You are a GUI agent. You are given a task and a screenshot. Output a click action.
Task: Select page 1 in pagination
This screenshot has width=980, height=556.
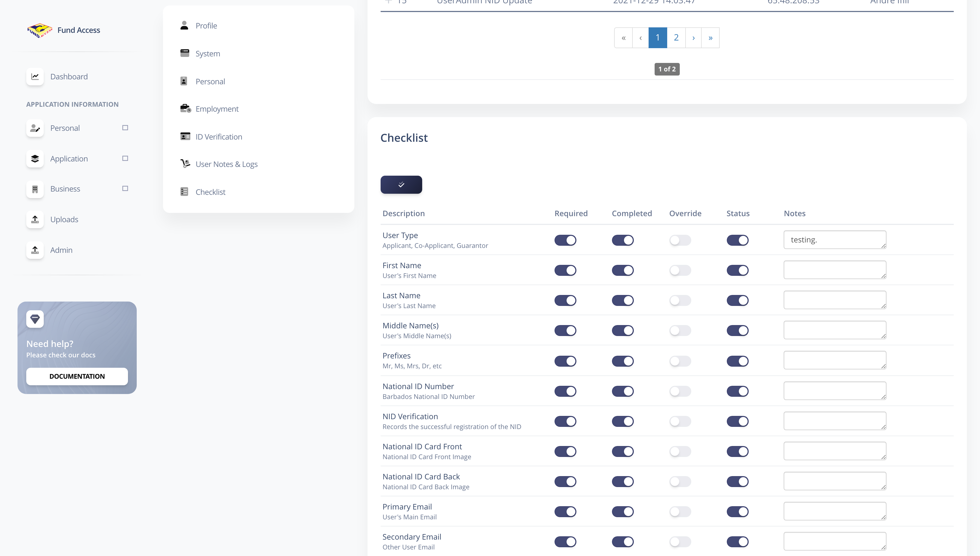pyautogui.click(x=658, y=37)
